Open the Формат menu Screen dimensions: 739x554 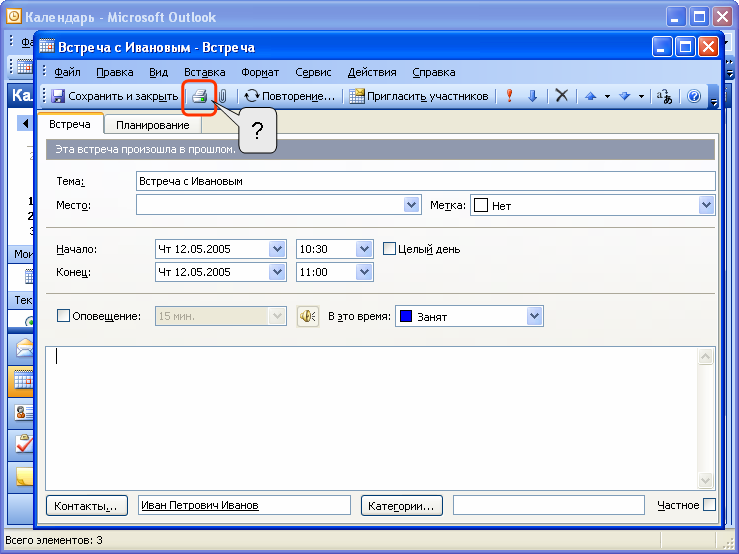point(260,72)
